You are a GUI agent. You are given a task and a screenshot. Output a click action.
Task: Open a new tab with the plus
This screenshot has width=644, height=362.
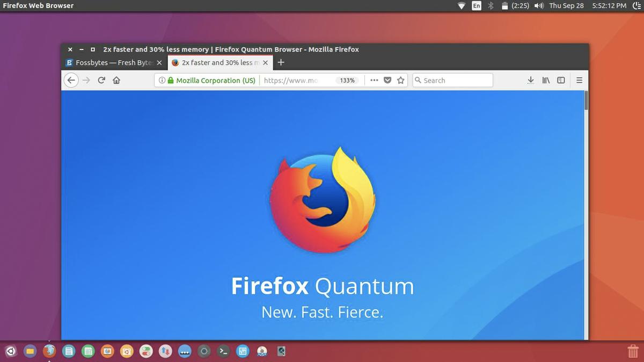[x=281, y=62]
